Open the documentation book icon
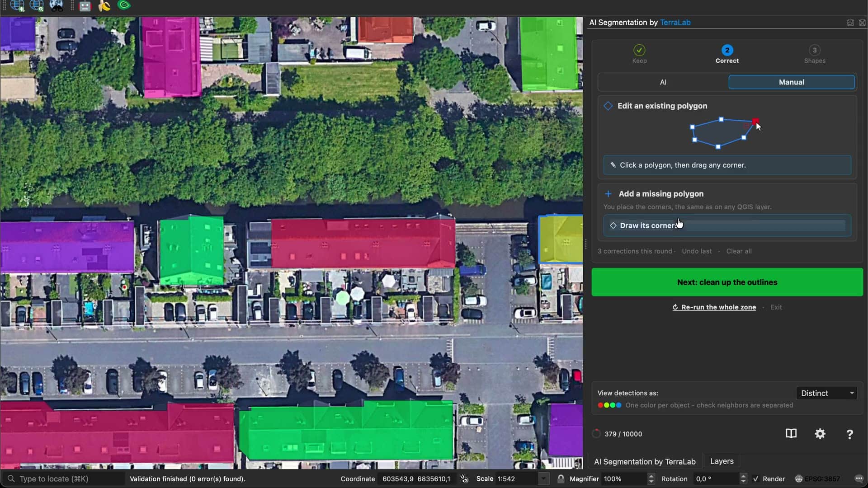The width and height of the screenshot is (868, 488). (x=791, y=434)
